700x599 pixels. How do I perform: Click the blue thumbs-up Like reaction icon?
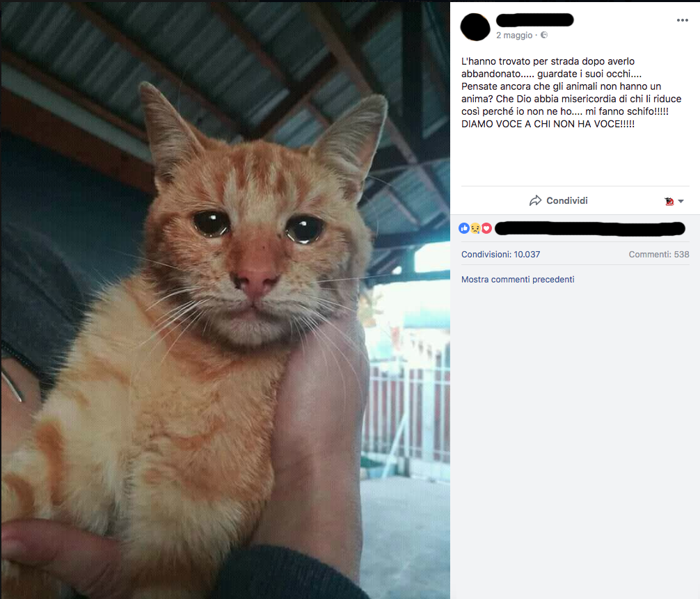(464, 228)
